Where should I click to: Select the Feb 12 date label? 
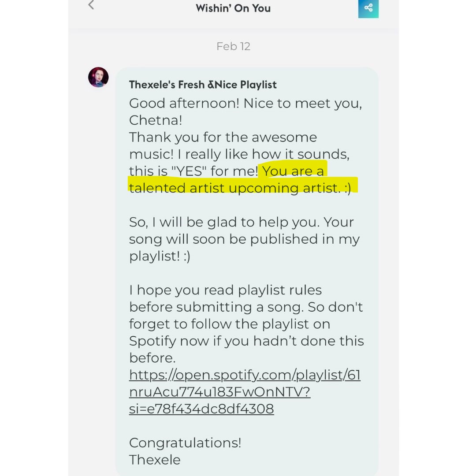pyautogui.click(x=233, y=46)
